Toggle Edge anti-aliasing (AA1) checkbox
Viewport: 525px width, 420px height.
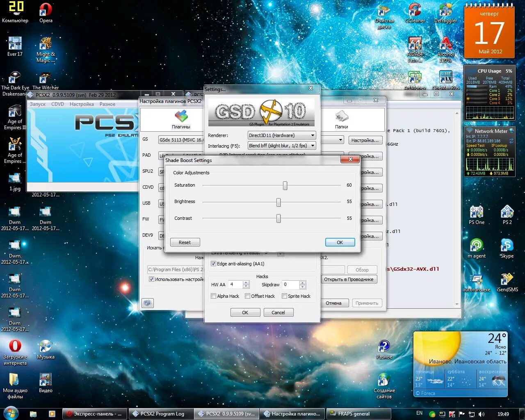point(213,264)
